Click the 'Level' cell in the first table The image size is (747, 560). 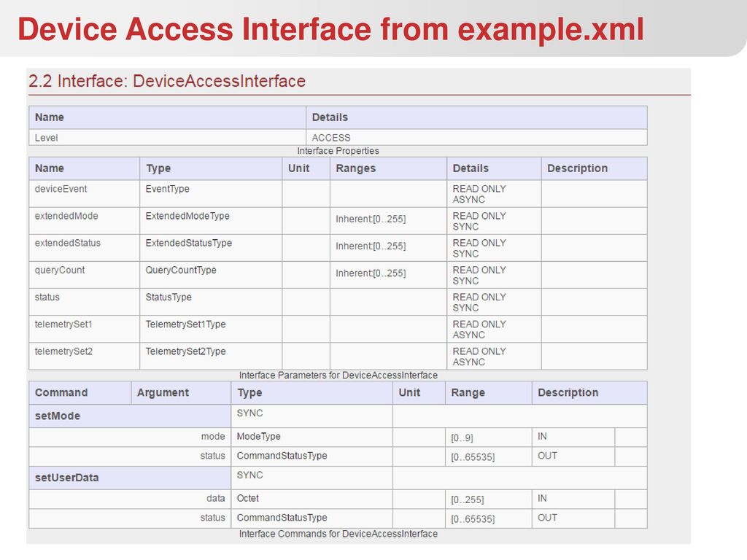[167, 138]
